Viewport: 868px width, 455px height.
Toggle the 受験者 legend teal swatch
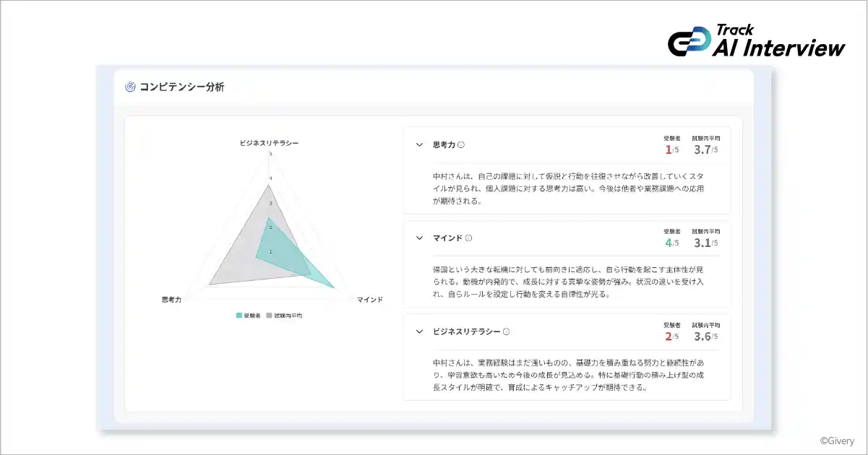(x=239, y=316)
